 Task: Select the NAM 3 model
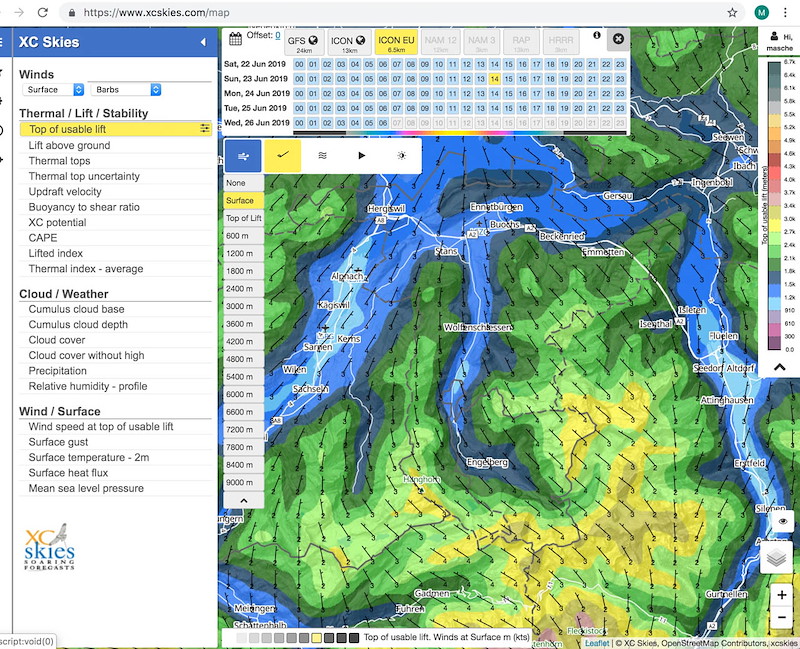482,42
